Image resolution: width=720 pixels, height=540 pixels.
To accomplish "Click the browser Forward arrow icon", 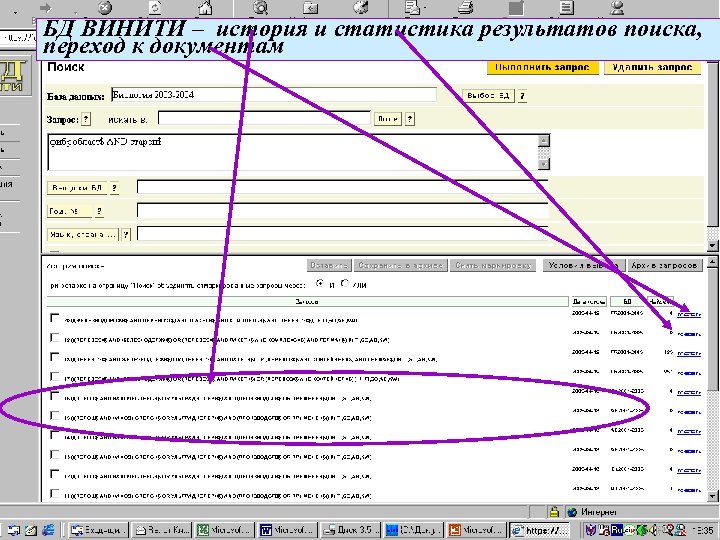I will coord(45,7).
